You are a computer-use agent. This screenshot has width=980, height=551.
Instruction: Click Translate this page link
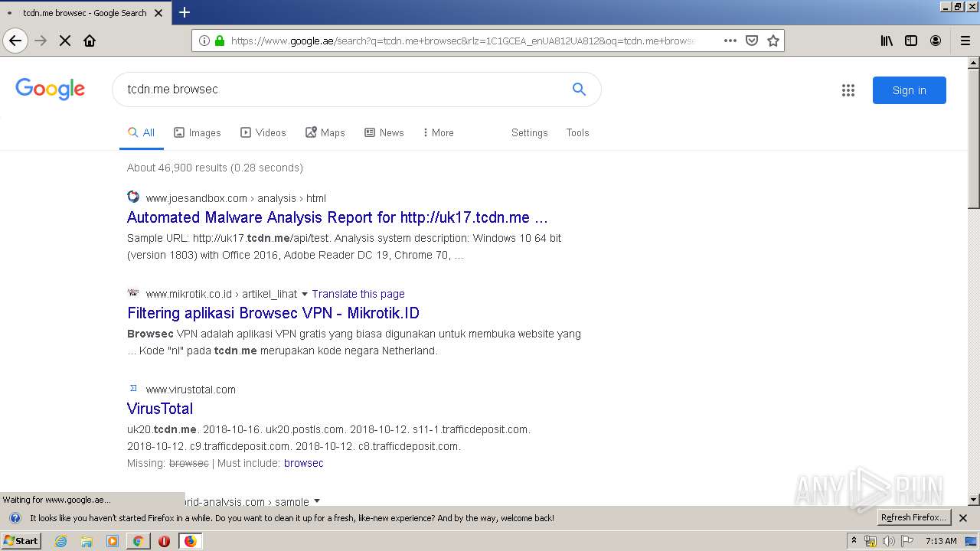358,294
